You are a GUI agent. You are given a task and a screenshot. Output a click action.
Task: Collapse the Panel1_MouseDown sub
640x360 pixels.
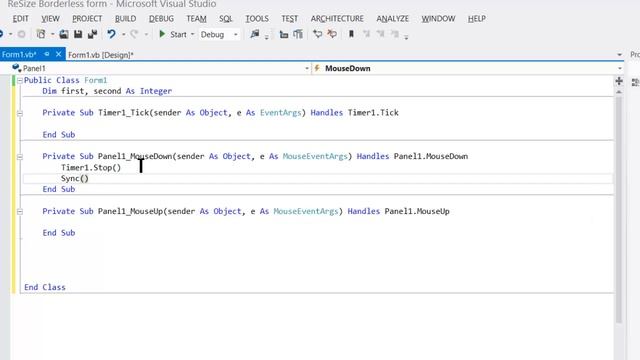[x=20, y=157]
